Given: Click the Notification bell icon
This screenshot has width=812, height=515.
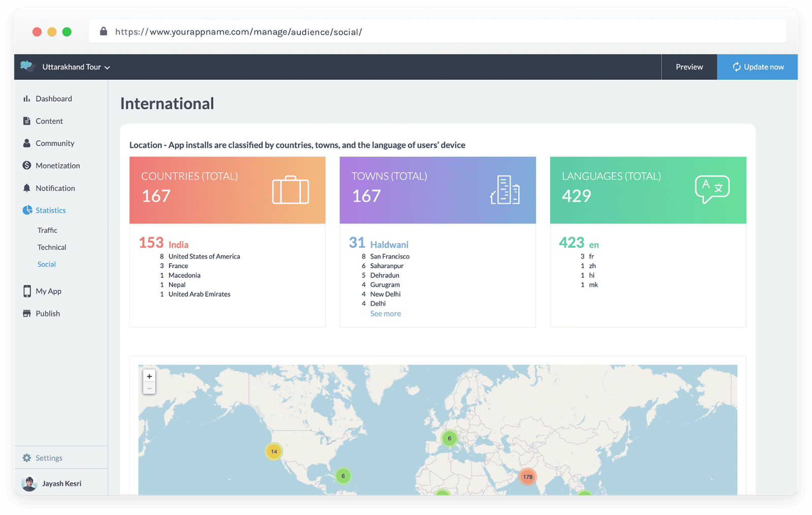Looking at the screenshot, I should coord(26,188).
